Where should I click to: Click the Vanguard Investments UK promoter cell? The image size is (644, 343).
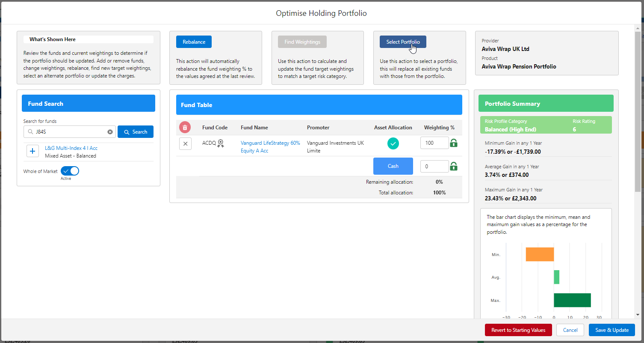[x=335, y=147]
